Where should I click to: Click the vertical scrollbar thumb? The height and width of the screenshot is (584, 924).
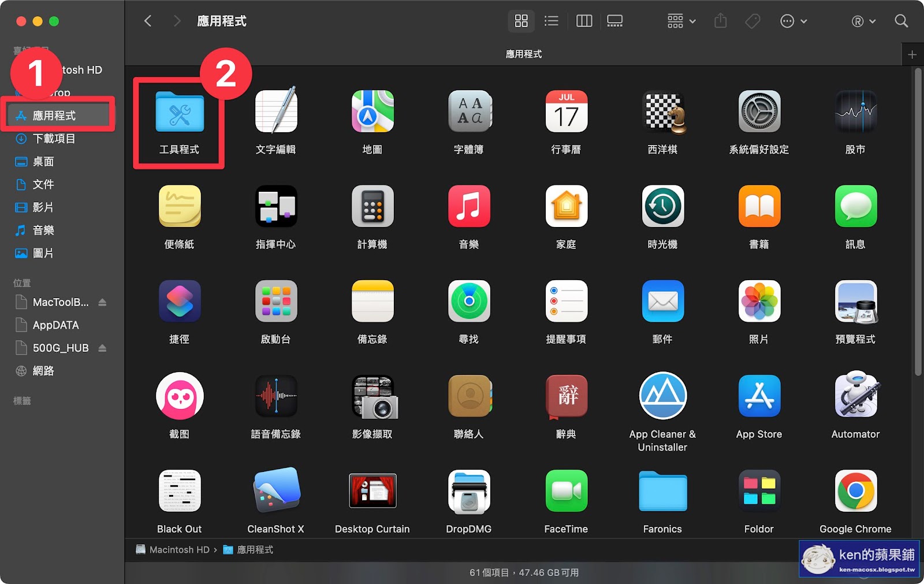pos(918,222)
